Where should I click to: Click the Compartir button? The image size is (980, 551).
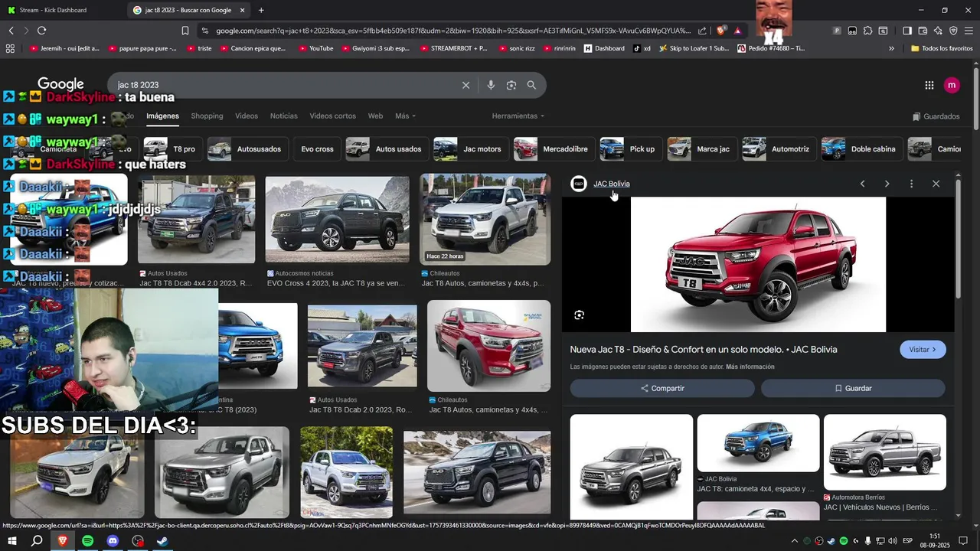662,388
